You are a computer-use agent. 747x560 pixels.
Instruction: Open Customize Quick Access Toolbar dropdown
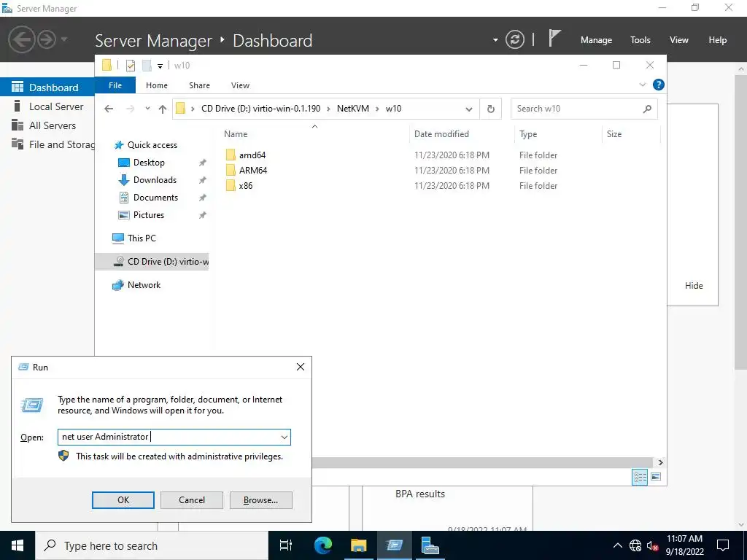coord(160,66)
